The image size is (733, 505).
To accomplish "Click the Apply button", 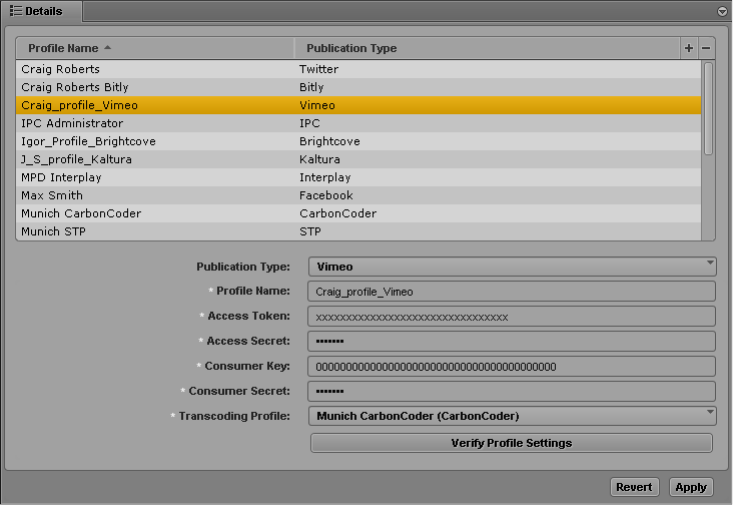I will [x=691, y=487].
